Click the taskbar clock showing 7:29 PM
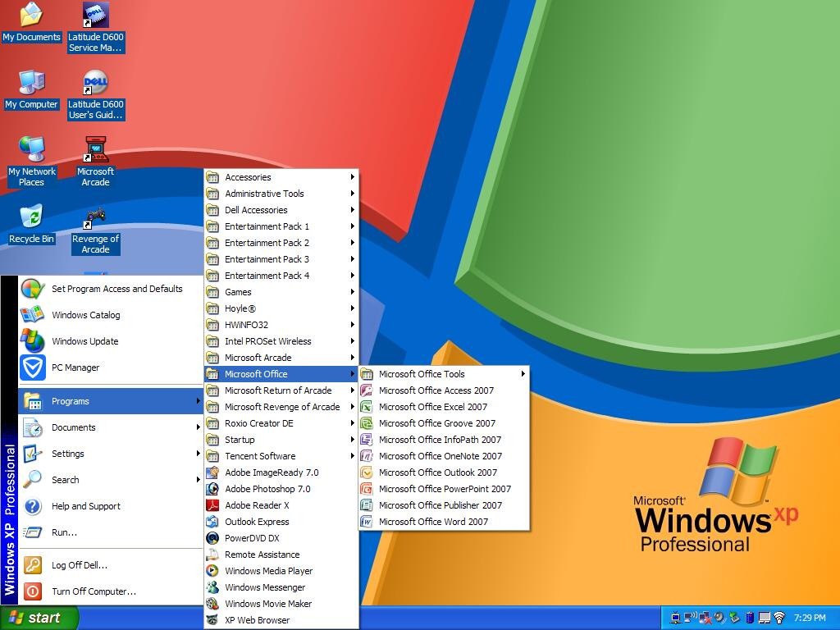Viewport: 840px width, 630px height. pos(810,618)
